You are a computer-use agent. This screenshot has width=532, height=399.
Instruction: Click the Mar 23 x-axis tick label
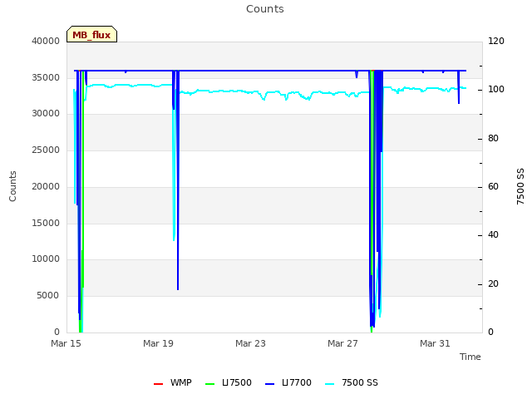point(250,343)
